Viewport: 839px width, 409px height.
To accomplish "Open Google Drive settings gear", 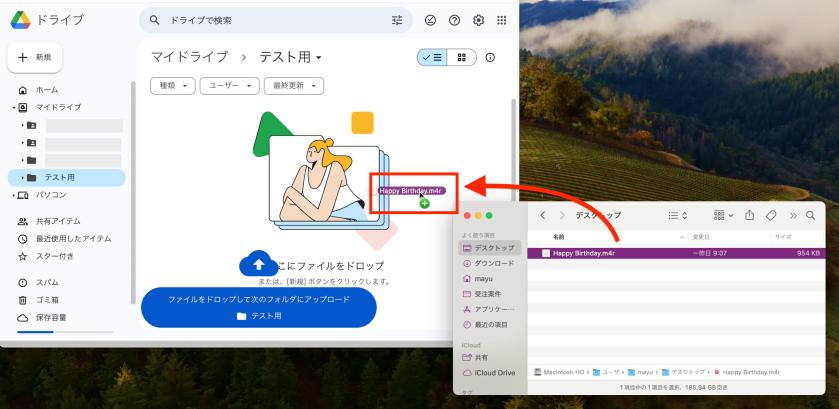I will click(478, 20).
